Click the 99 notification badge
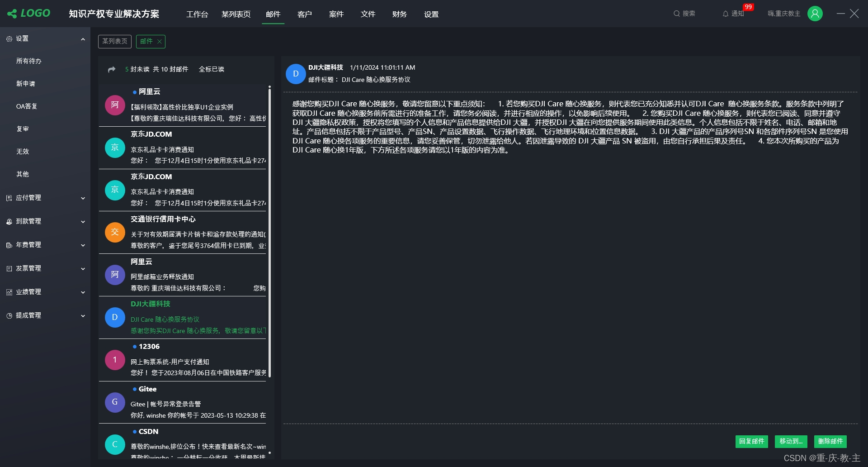868x467 pixels. [748, 7]
